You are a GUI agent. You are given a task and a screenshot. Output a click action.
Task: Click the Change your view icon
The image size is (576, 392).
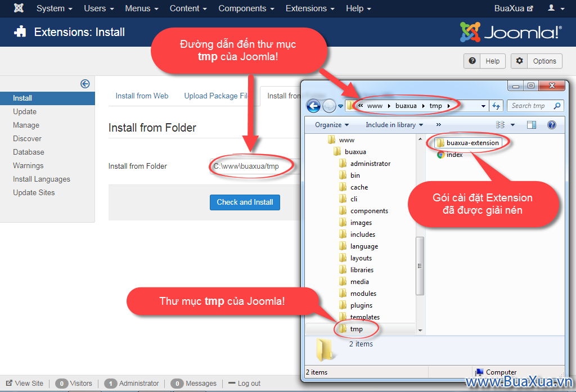click(500, 125)
